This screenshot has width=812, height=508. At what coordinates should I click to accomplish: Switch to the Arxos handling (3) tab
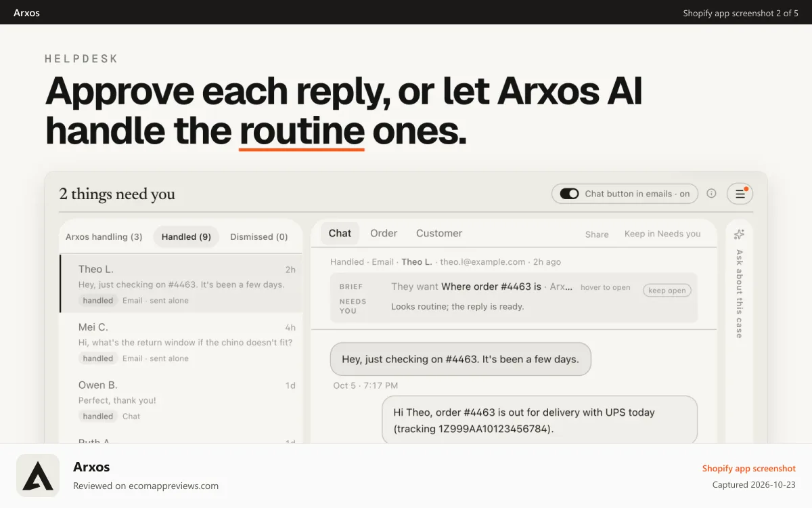pyautogui.click(x=104, y=237)
